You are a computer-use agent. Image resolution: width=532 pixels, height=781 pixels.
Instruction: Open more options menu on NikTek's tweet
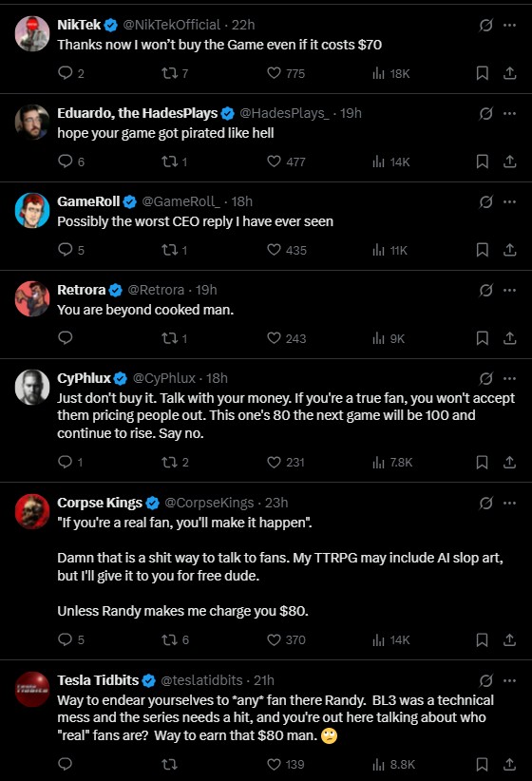[x=509, y=25]
